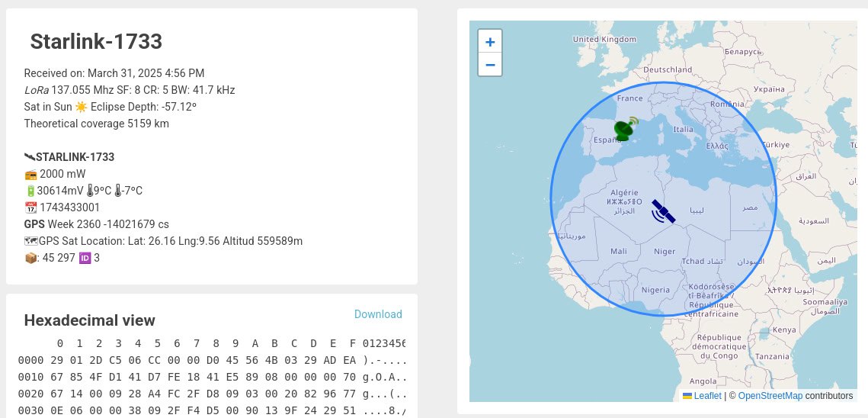Click the Kenya label on map
868x418 pixels.
(784, 330)
